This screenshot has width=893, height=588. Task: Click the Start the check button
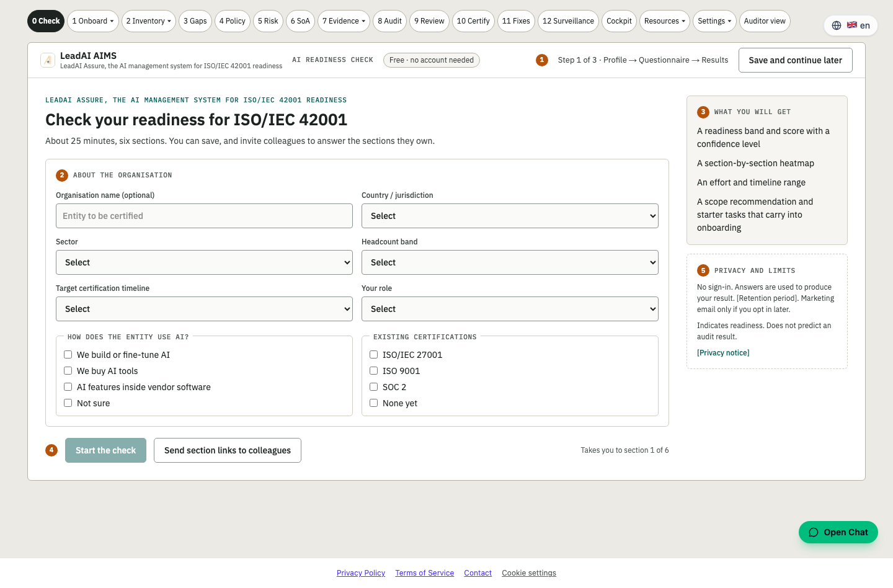(x=105, y=450)
